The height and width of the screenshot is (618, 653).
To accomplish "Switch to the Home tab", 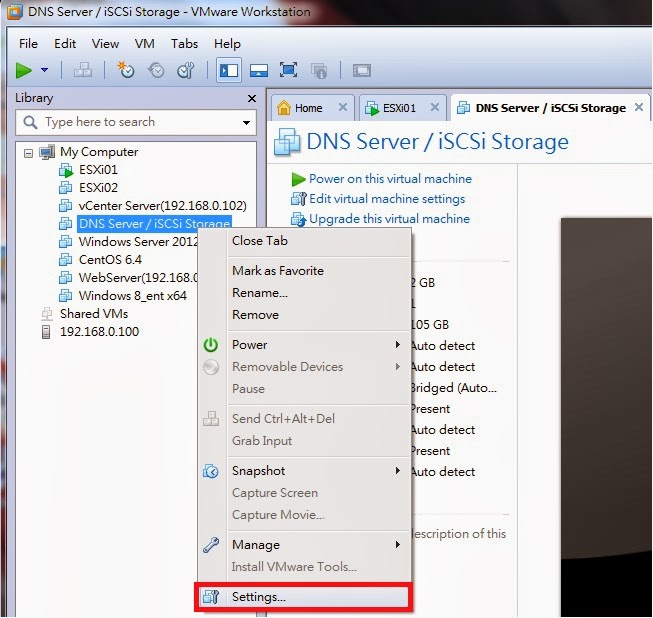I will point(309,108).
